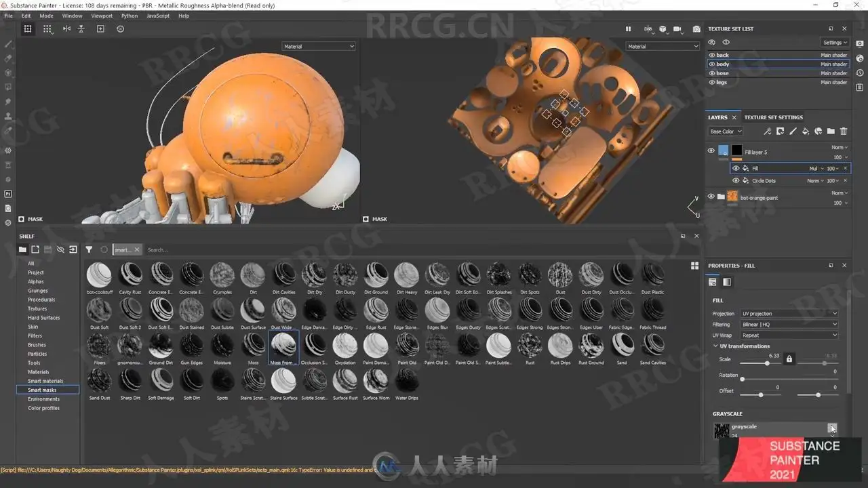Switch shelf to grid view icon
Screen dimensions: 868x488
click(x=694, y=266)
